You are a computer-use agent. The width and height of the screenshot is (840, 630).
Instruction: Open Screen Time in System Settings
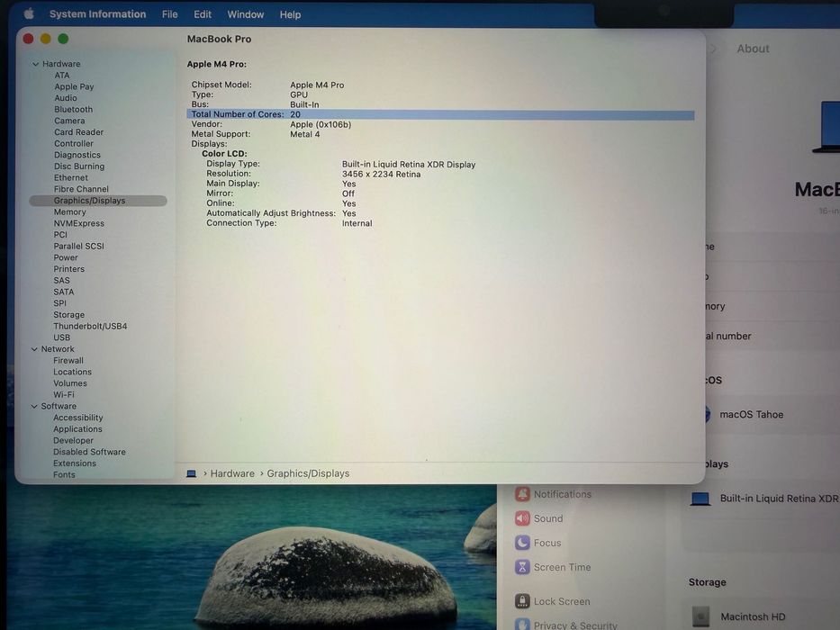click(553, 567)
